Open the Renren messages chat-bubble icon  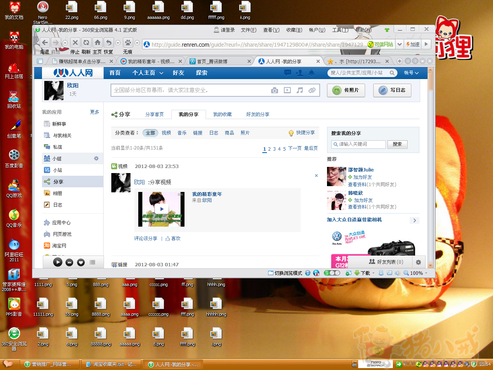point(287,73)
